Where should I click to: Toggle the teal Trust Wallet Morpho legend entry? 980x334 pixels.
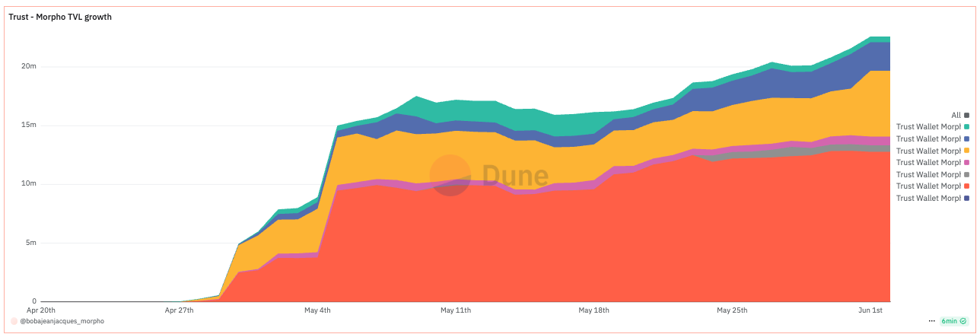click(933, 127)
